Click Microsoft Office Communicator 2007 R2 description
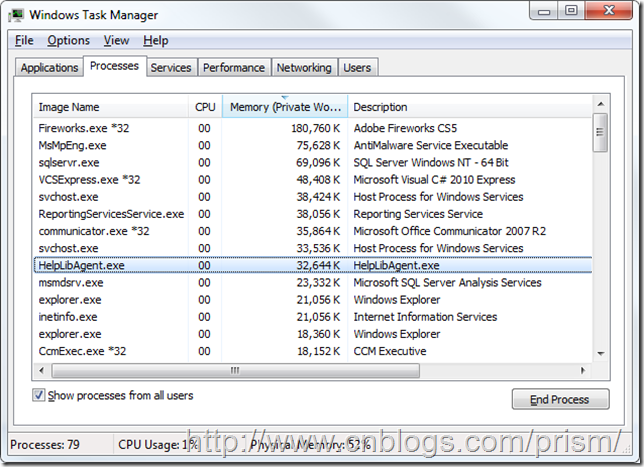 click(450, 231)
